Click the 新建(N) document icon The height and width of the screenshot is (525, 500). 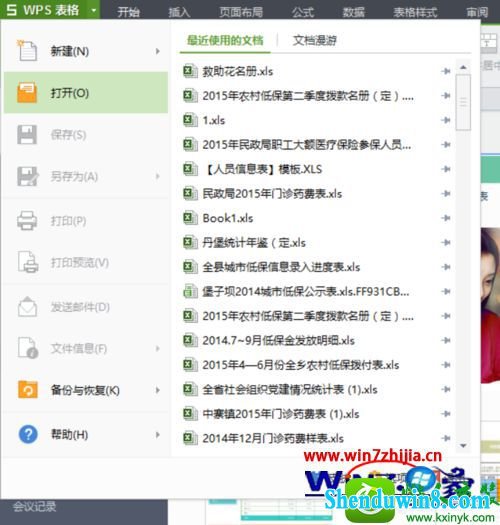(27, 51)
